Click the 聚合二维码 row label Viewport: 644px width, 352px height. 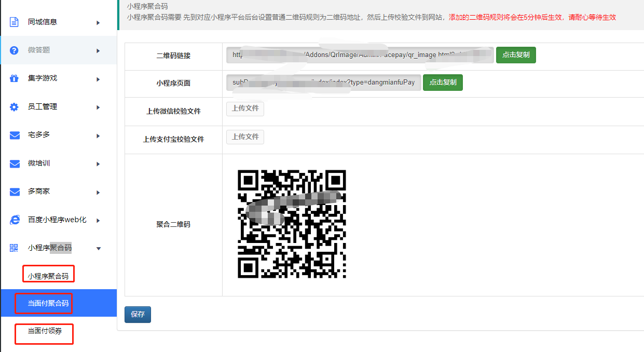(x=173, y=224)
